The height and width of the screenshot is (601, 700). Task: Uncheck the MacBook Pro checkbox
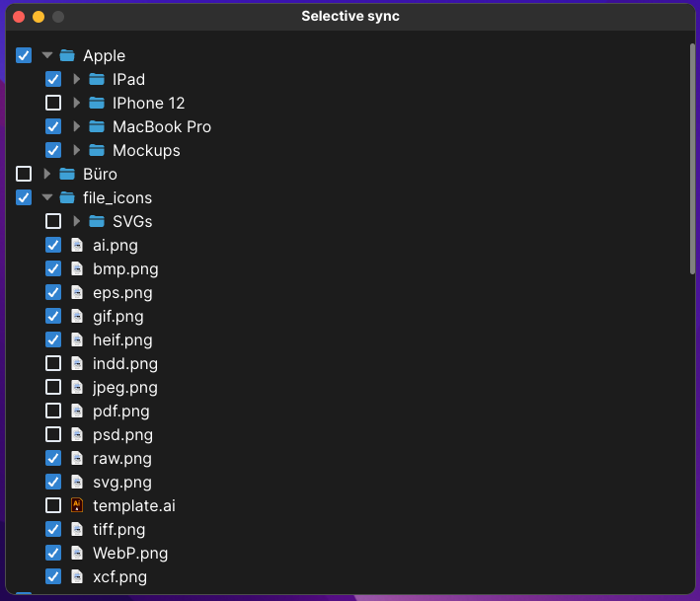pyautogui.click(x=53, y=126)
